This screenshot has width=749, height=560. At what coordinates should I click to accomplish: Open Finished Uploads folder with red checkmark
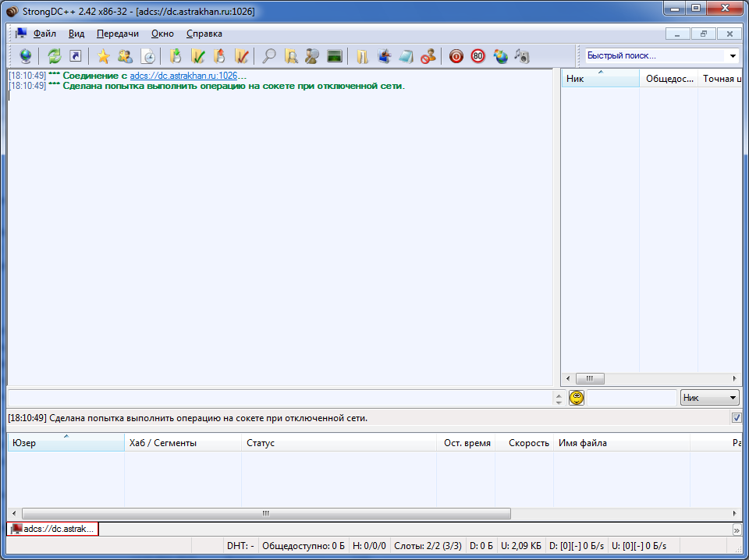[x=242, y=56]
